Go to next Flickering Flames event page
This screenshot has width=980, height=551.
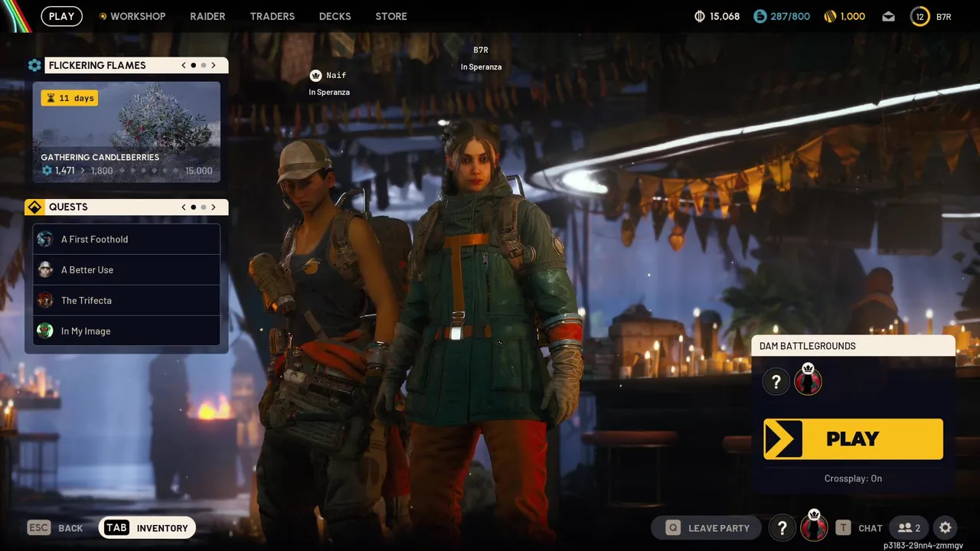214,65
